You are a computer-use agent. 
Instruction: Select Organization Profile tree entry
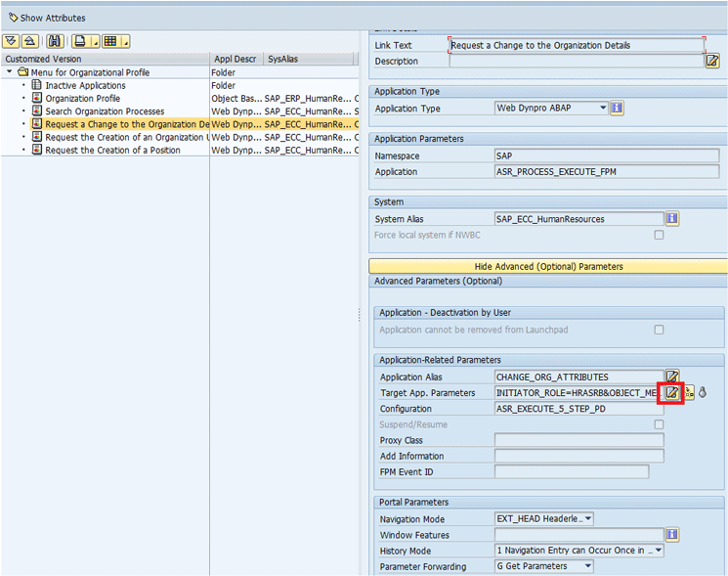(x=83, y=99)
